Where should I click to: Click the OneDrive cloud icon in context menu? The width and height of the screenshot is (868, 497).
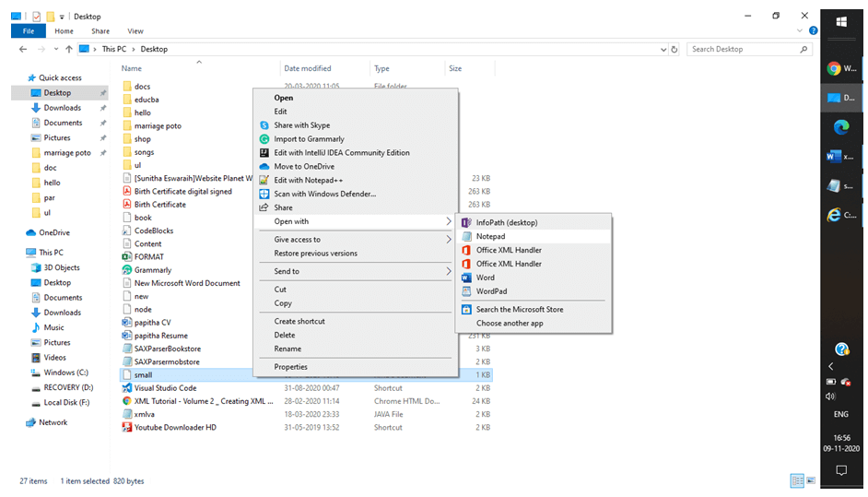tap(264, 166)
